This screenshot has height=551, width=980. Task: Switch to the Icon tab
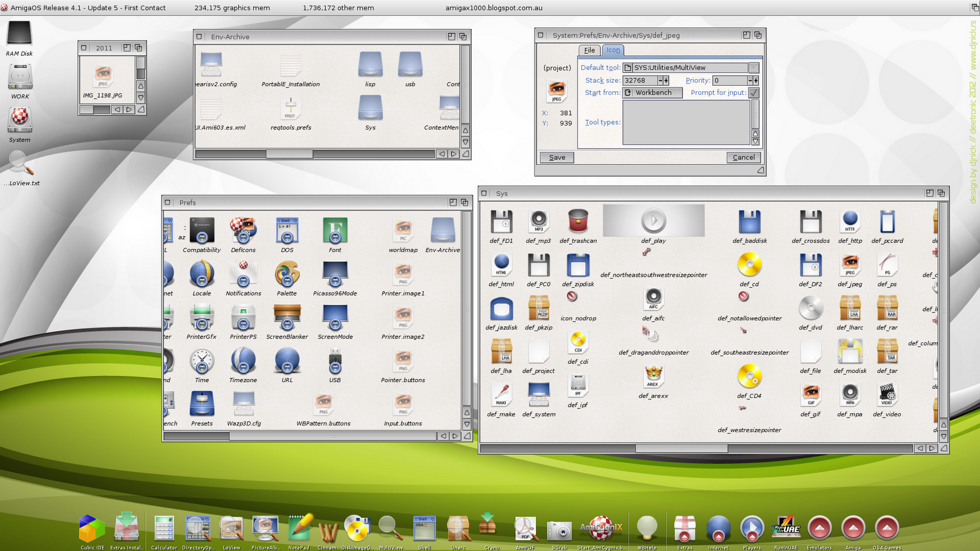pos(613,50)
